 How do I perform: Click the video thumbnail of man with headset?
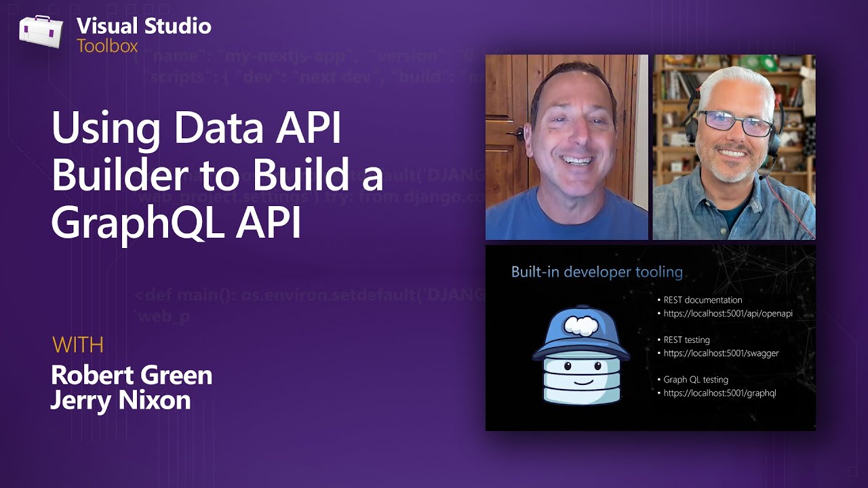coord(734,147)
